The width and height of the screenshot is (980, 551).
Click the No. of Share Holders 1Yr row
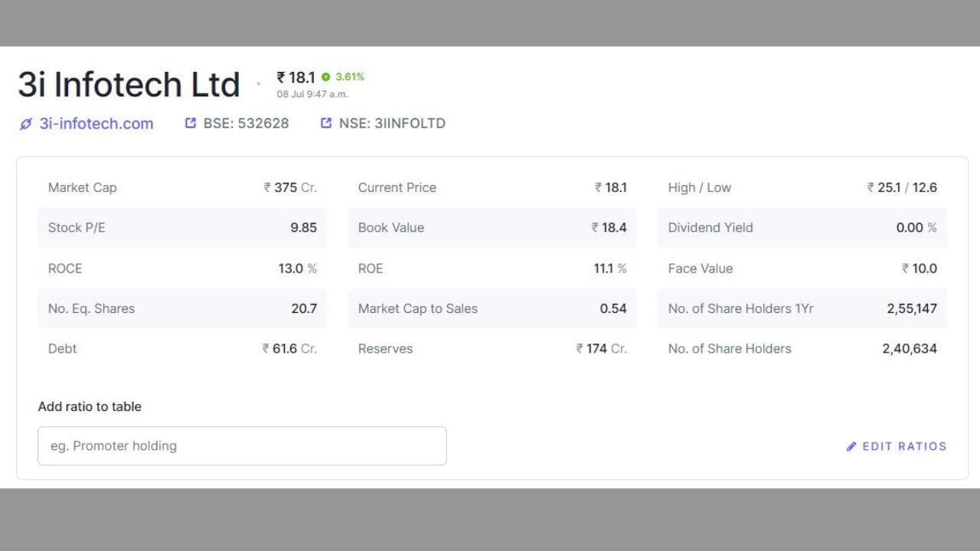(x=802, y=308)
